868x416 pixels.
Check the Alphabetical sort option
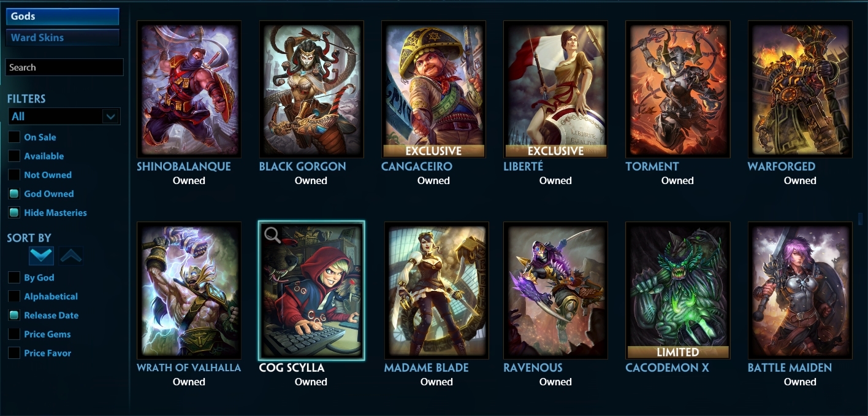tap(13, 296)
